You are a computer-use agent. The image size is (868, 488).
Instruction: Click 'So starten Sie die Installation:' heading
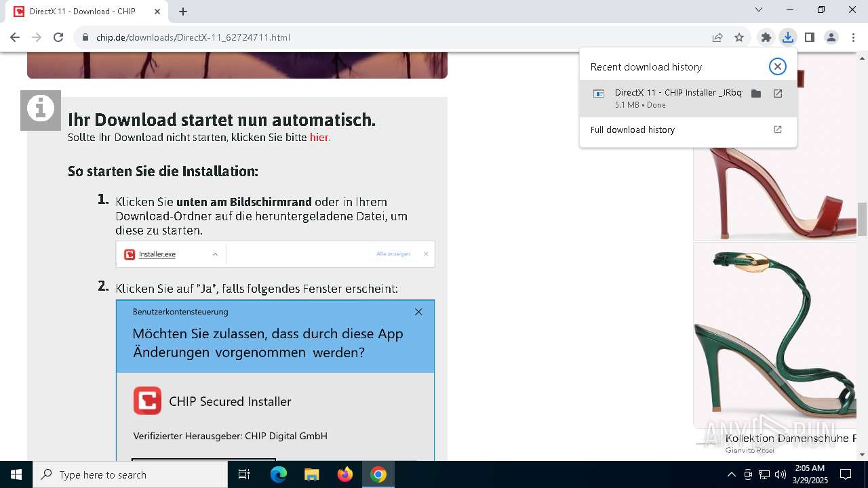(x=163, y=171)
